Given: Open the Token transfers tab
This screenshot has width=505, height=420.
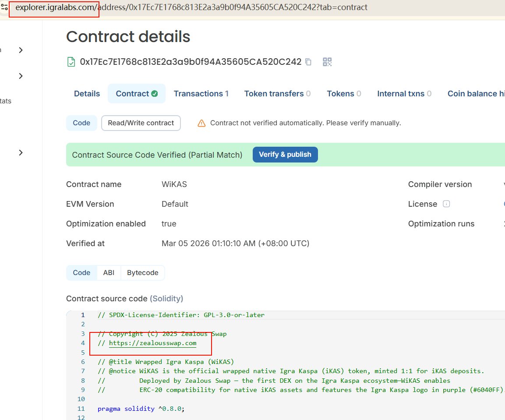Looking at the screenshot, I should (x=277, y=94).
